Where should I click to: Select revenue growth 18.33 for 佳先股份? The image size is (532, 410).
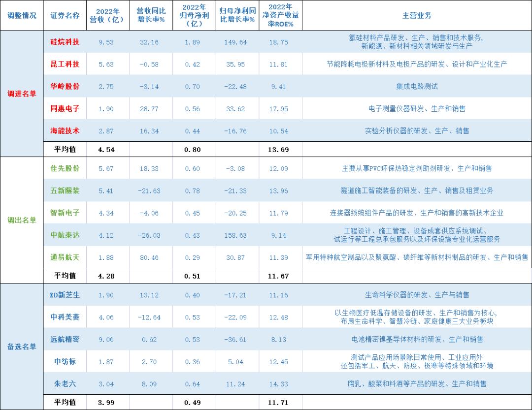point(149,169)
